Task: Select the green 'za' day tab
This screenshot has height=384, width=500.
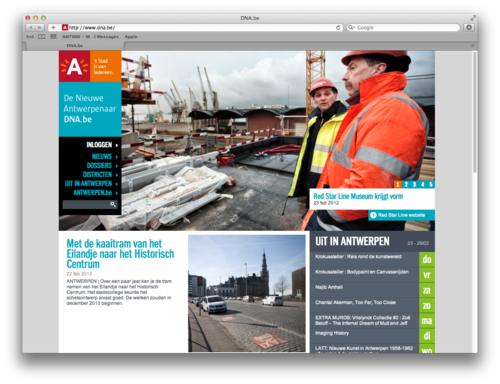Action: (x=427, y=290)
